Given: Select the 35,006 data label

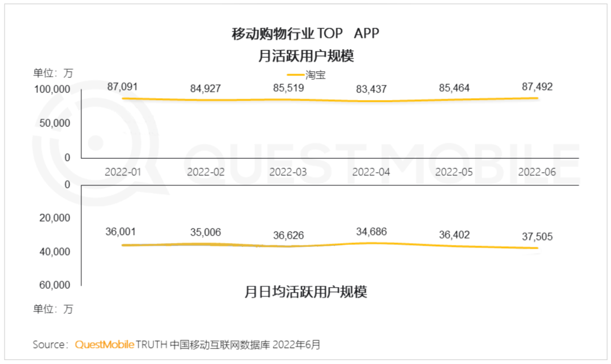Looking at the screenshot, I should (x=205, y=232).
